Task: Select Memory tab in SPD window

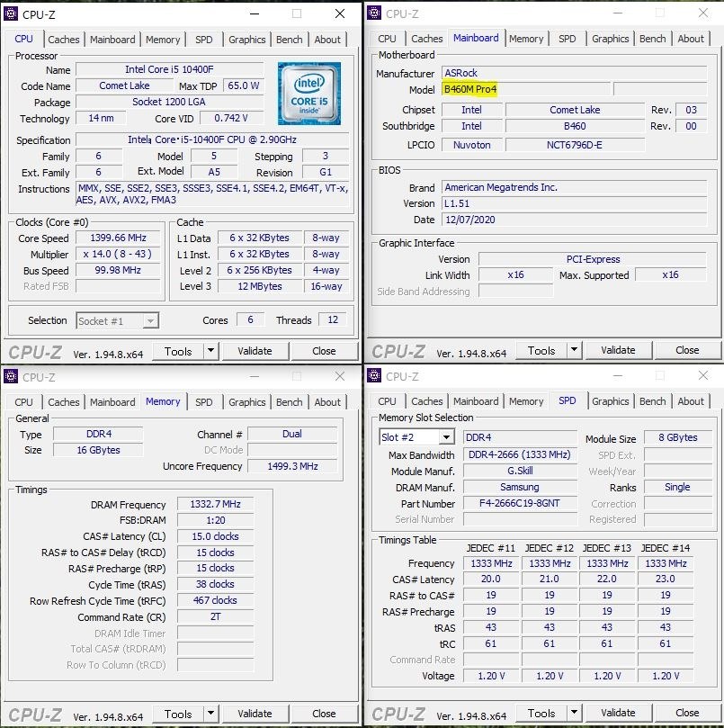Action: (526, 401)
